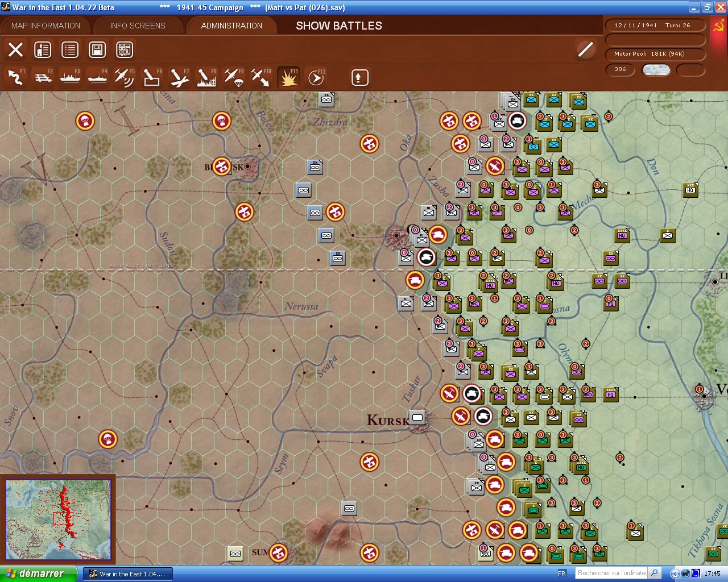Select F9 air transport parachute mode
The image size is (728, 582).
(x=234, y=77)
